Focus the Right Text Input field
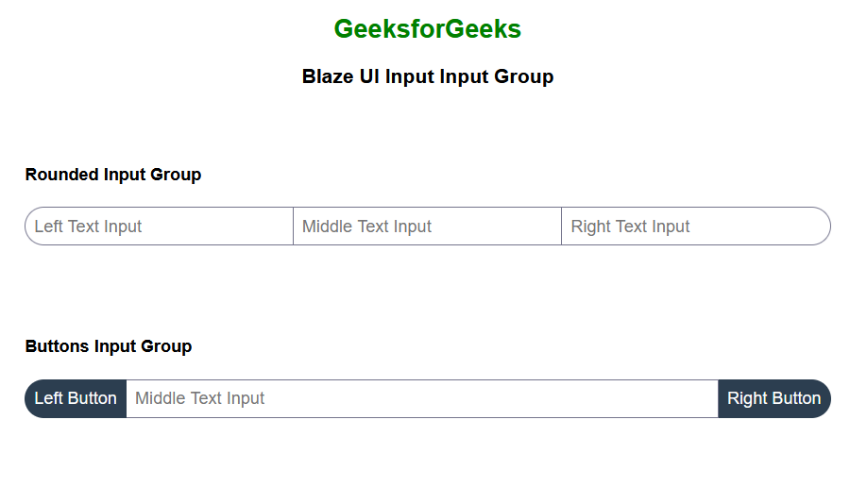The width and height of the screenshot is (850, 504). [x=695, y=227]
